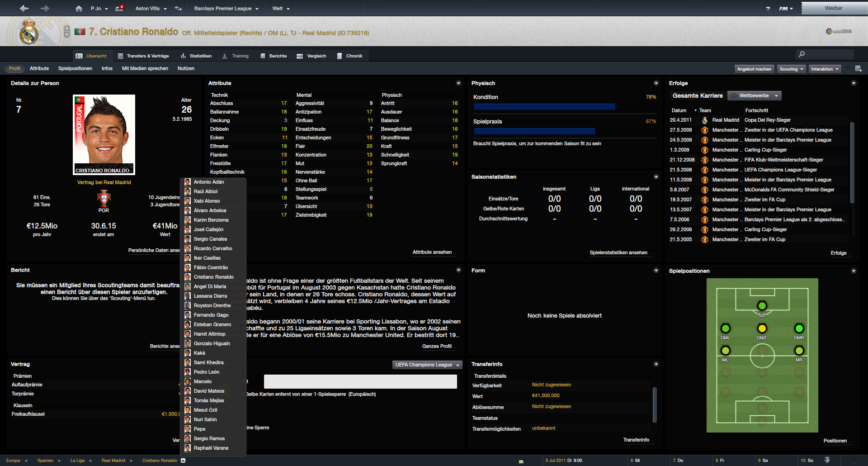Image resolution: width=868 pixels, height=466 pixels.
Task: Click the Weiter continue button
Action: 834,8
